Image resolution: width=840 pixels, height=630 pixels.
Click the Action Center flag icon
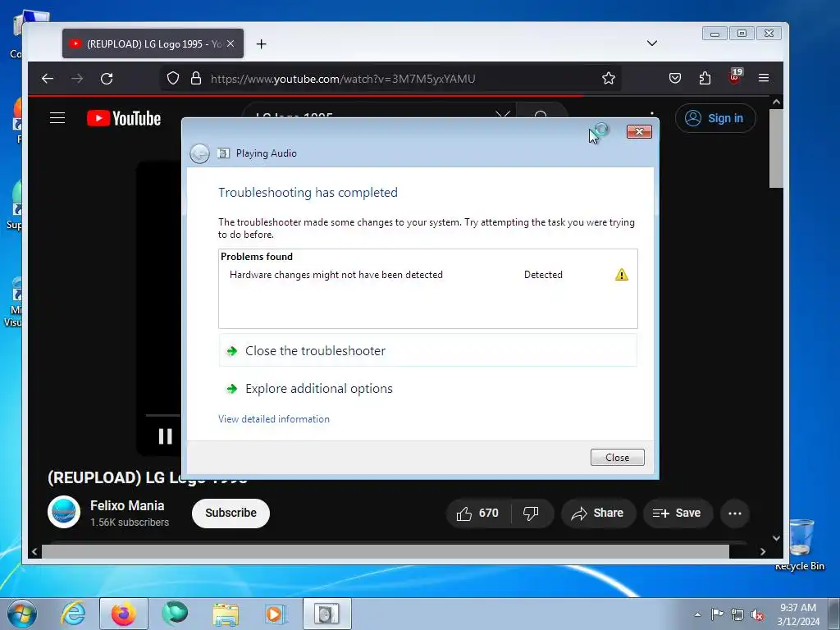point(717,614)
